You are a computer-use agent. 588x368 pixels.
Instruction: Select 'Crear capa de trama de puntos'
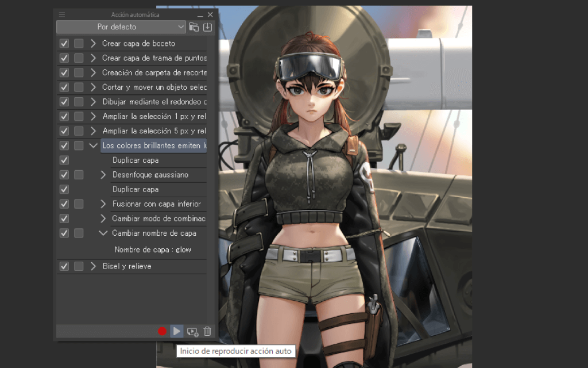(154, 57)
